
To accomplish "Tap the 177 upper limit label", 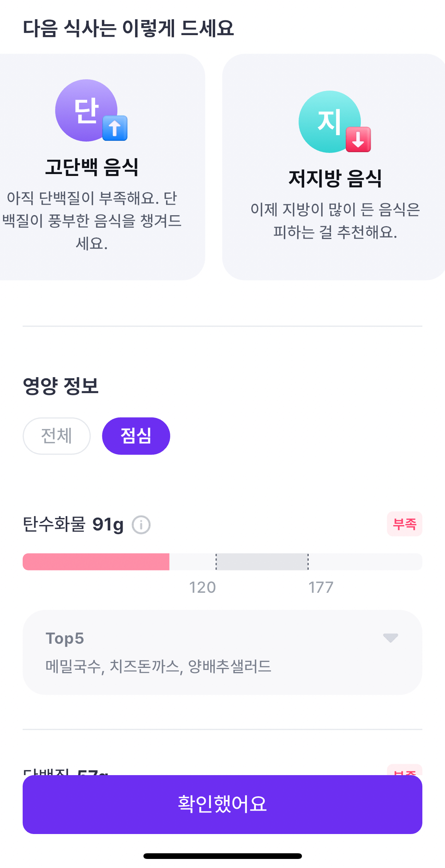I will tap(321, 587).
